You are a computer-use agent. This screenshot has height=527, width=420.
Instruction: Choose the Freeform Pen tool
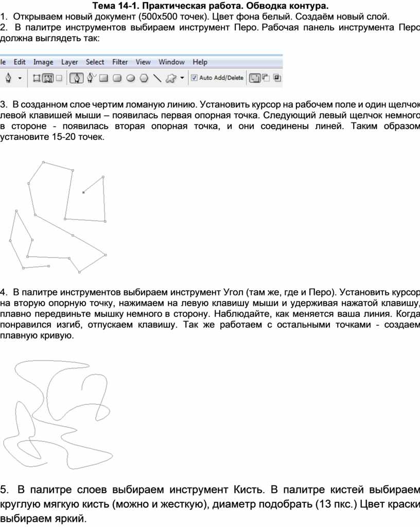tap(90, 78)
